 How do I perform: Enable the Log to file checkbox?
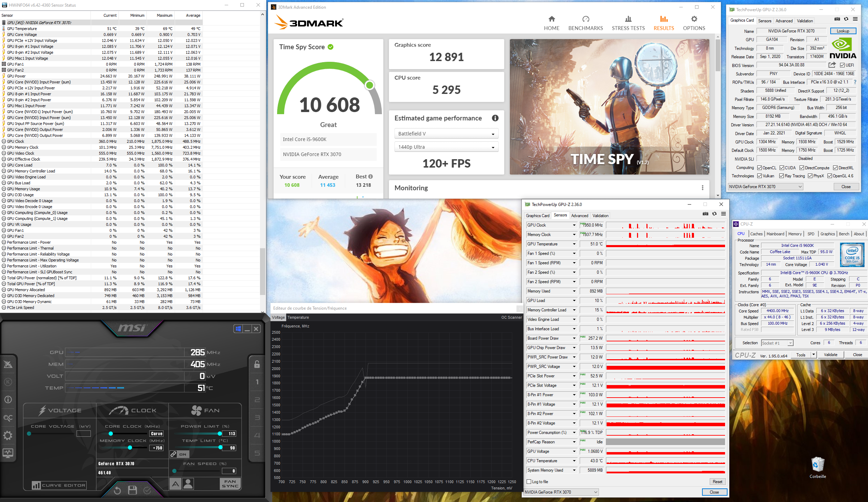click(x=529, y=482)
